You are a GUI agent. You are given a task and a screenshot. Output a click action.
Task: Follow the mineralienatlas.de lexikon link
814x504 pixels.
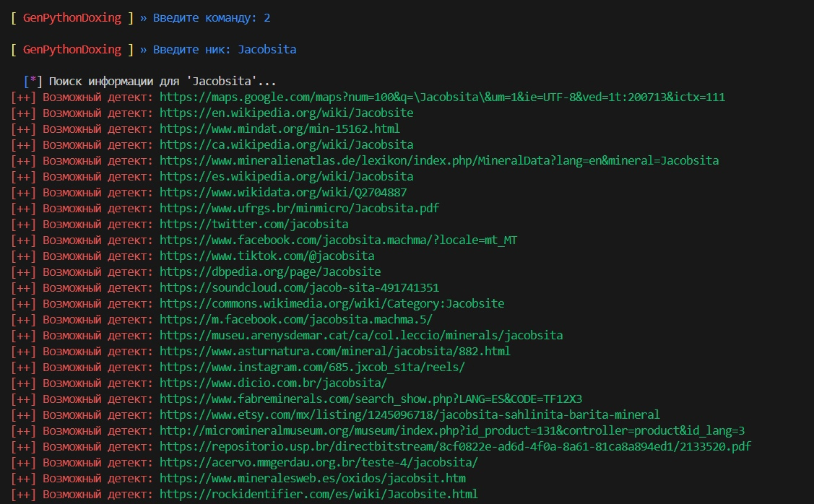click(x=438, y=161)
